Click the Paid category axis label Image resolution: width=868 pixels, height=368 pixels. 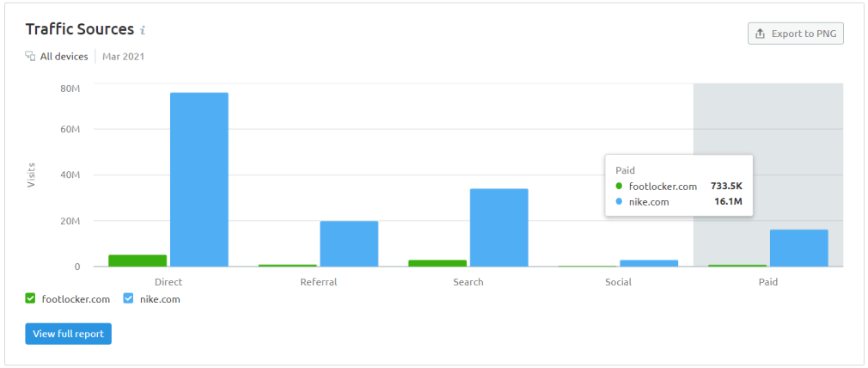pyautogui.click(x=767, y=282)
